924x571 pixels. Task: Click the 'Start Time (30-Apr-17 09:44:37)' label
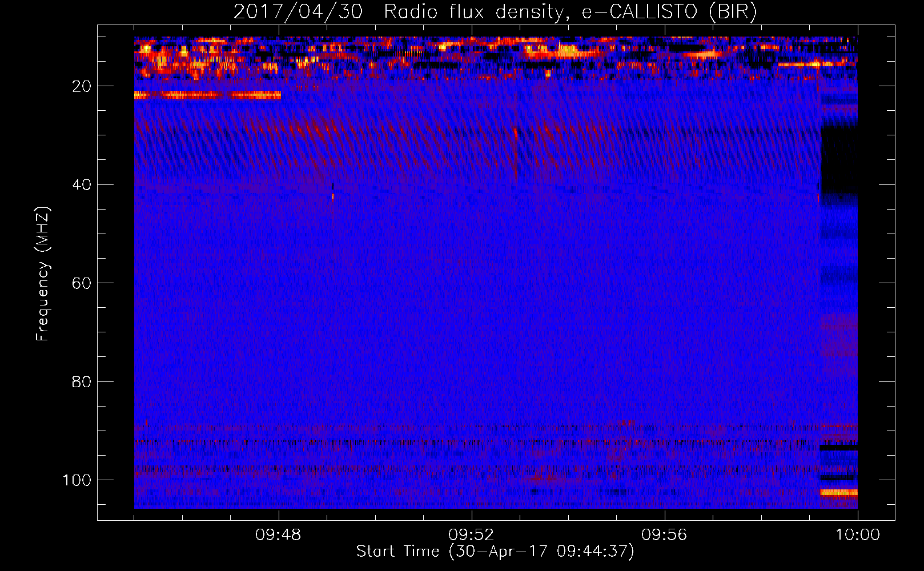495,552
